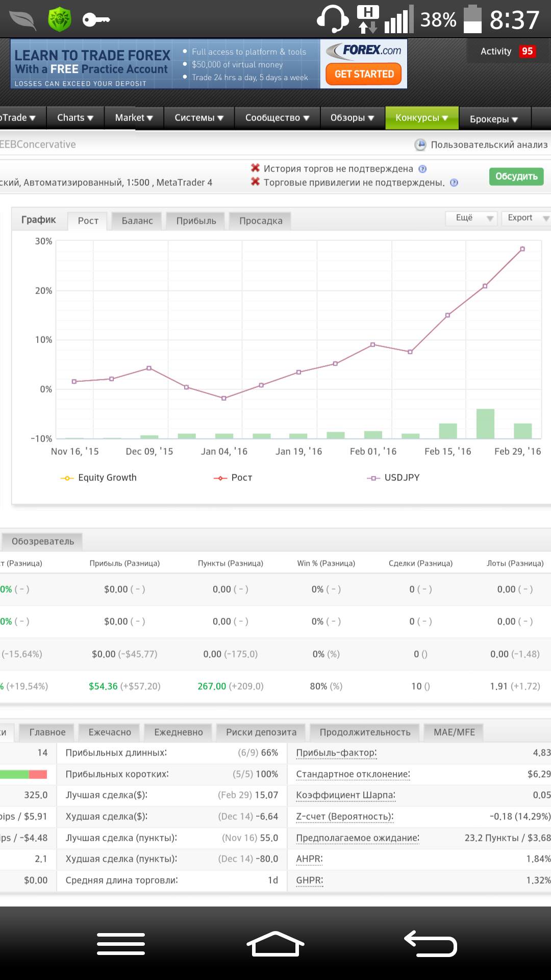Switch to the Рост chart tab
Viewport: 551px width, 980px height.
(x=88, y=221)
